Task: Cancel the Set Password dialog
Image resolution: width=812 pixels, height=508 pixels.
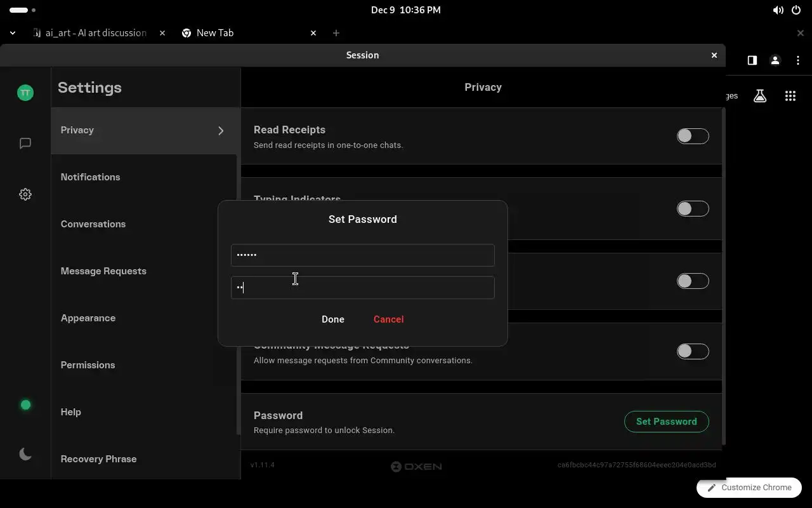Action: (388, 319)
